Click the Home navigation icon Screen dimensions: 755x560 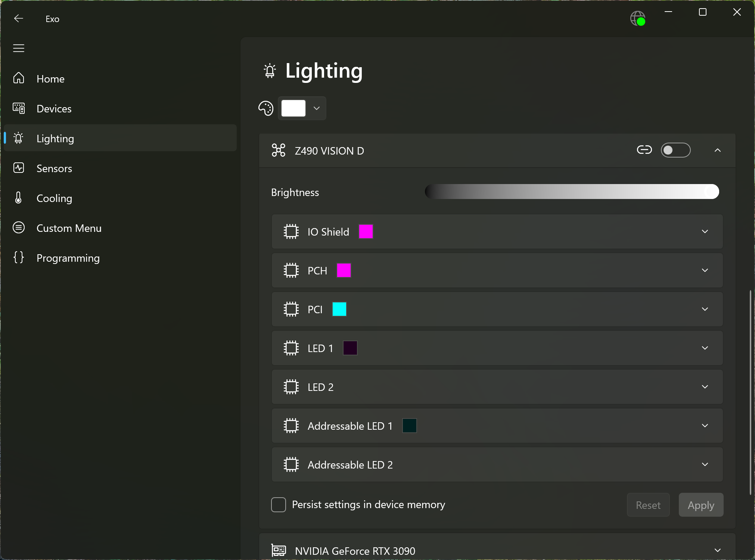pyautogui.click(x=18, y=78)
